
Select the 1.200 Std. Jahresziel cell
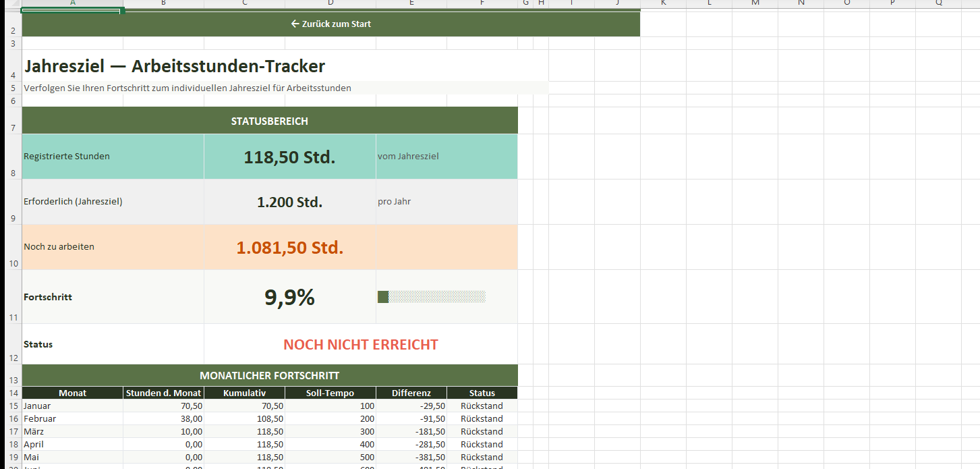pyautogui.click(x=289, y=202)
